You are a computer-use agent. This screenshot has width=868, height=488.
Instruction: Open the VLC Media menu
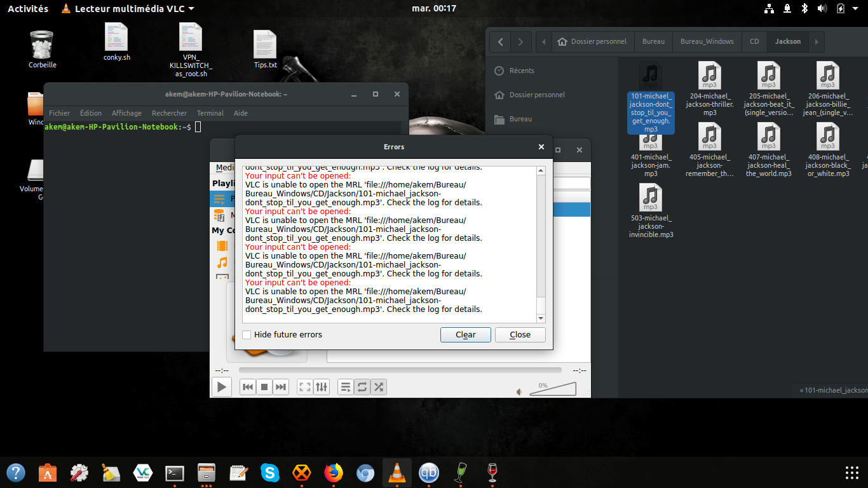(224, 168)
